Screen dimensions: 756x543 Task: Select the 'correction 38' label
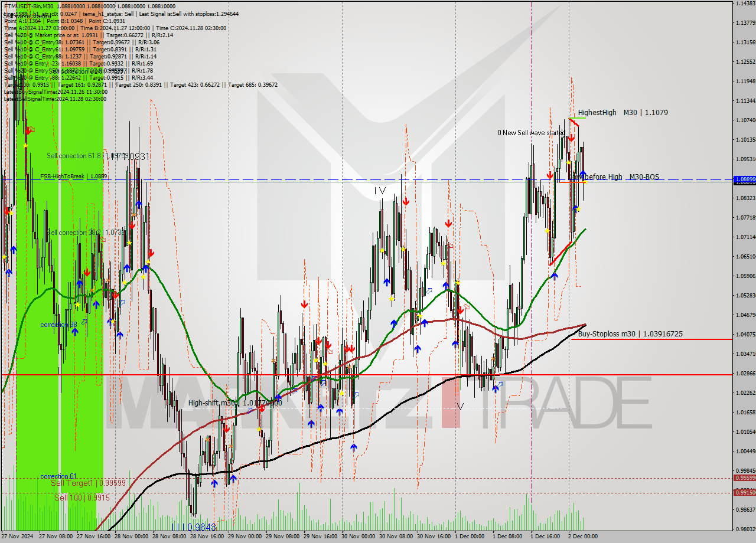pos(59,325)
